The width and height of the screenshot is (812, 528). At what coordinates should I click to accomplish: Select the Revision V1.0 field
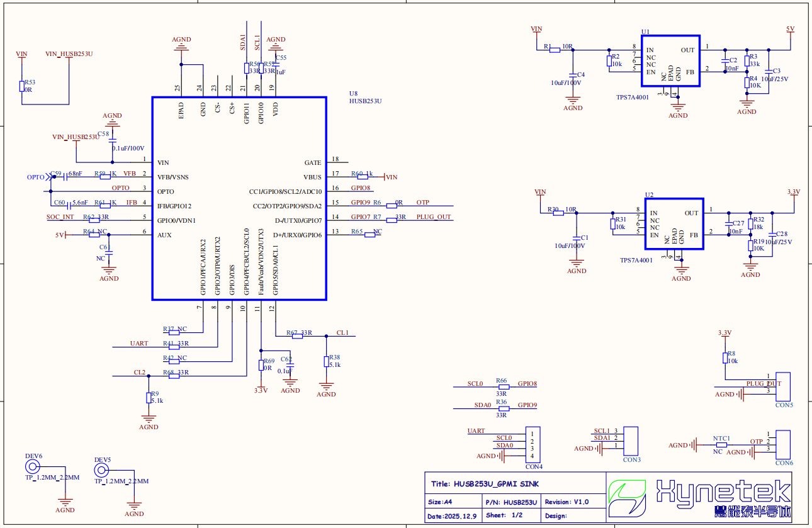pyautogui.click(x=567, y=502)
